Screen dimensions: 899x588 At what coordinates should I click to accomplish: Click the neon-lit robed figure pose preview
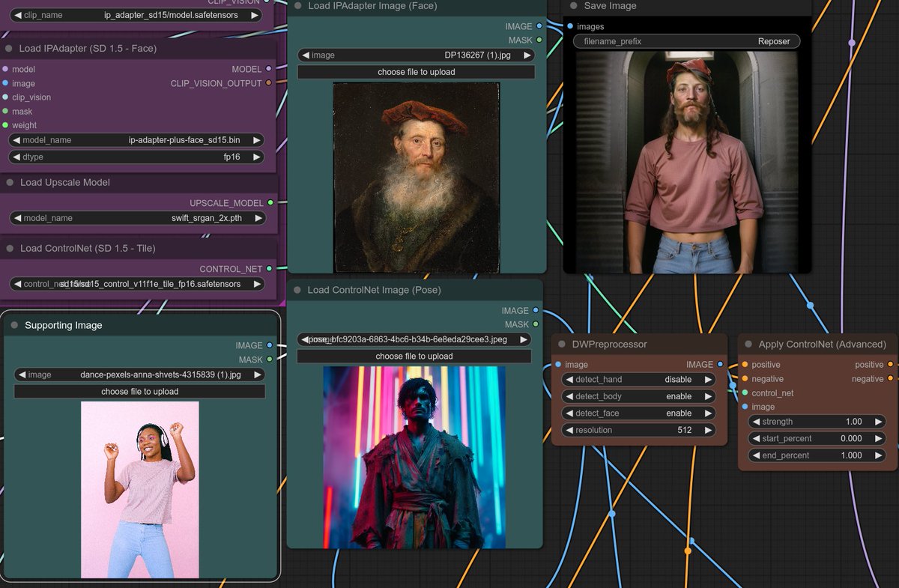coord(414,458)
